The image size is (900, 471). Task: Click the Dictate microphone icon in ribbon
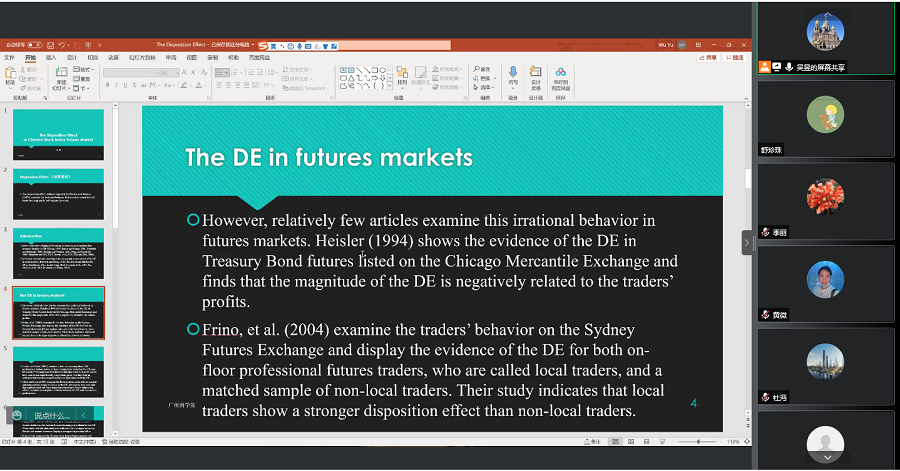point(513,73)
